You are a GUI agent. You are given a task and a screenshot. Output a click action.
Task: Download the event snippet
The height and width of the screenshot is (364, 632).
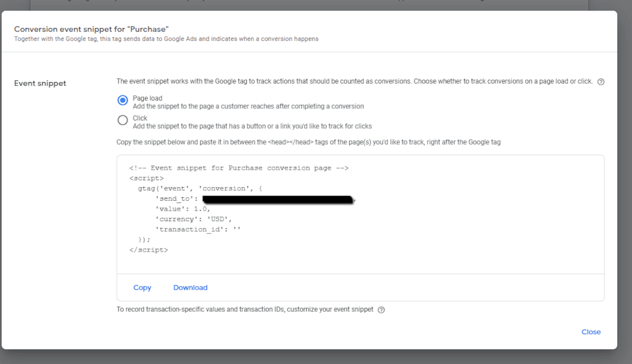coord(190,287)
